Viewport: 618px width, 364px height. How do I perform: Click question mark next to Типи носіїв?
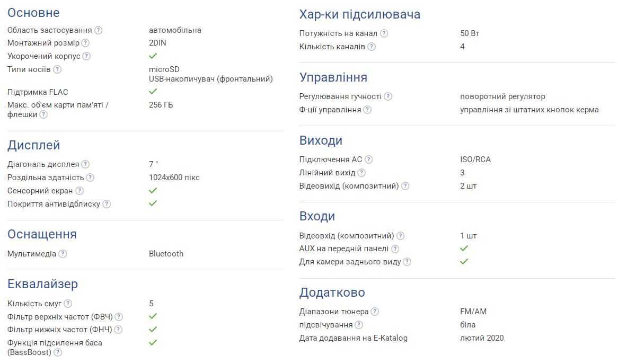click(x=57, y=69)
